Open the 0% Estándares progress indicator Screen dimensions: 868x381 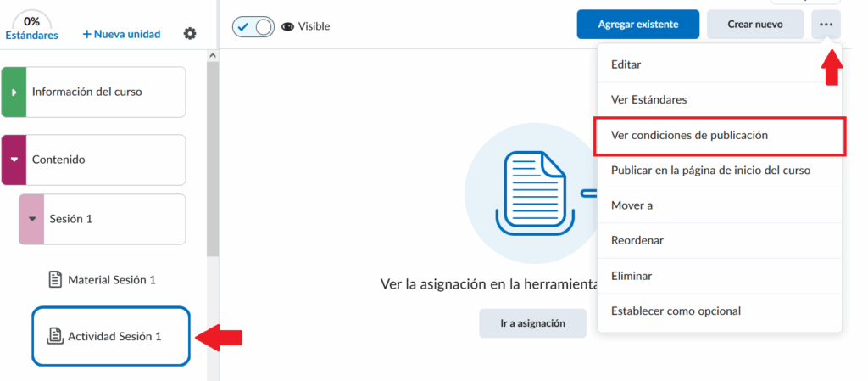31,27
